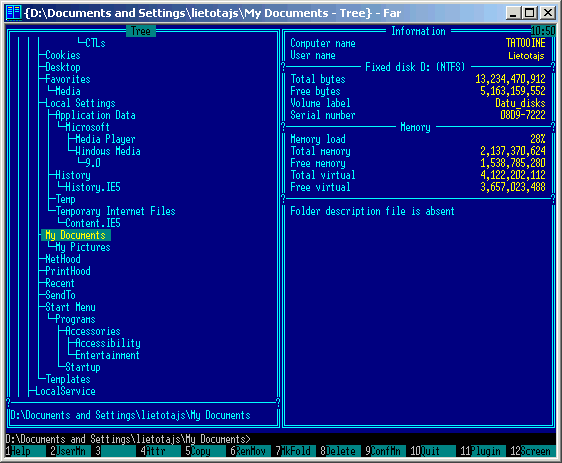The width and height of the screenshot is (562, 463).
Task: Select the CTLs folder in tree
Action: 95,43
